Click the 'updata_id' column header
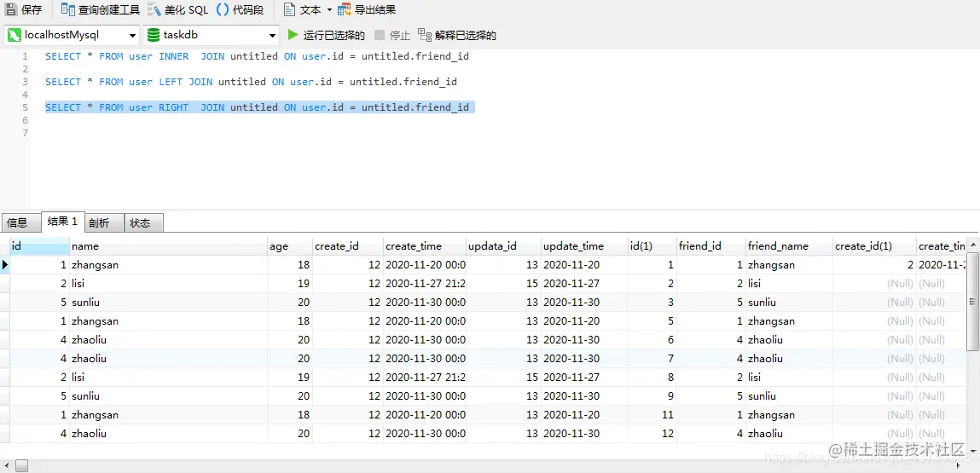 (x=504, y=246)
